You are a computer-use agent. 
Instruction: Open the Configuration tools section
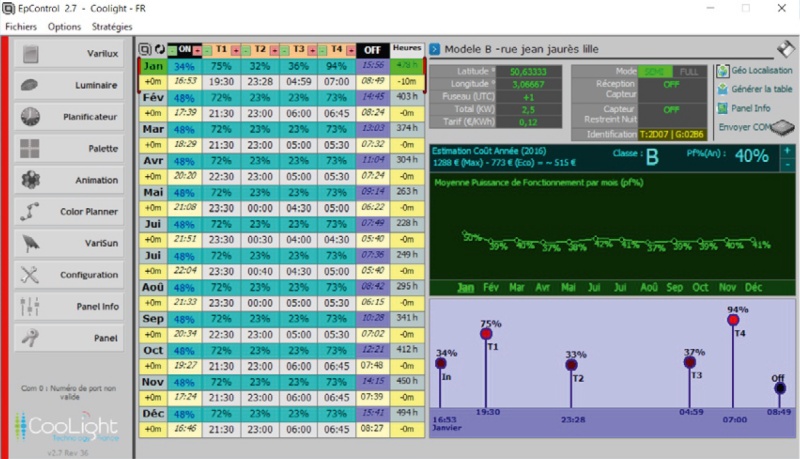69,275
